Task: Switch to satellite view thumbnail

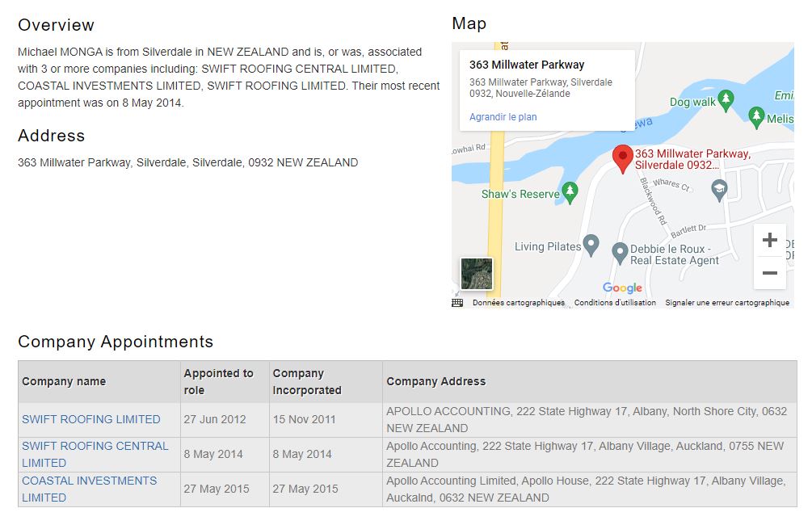Action: tap(477, 273)
